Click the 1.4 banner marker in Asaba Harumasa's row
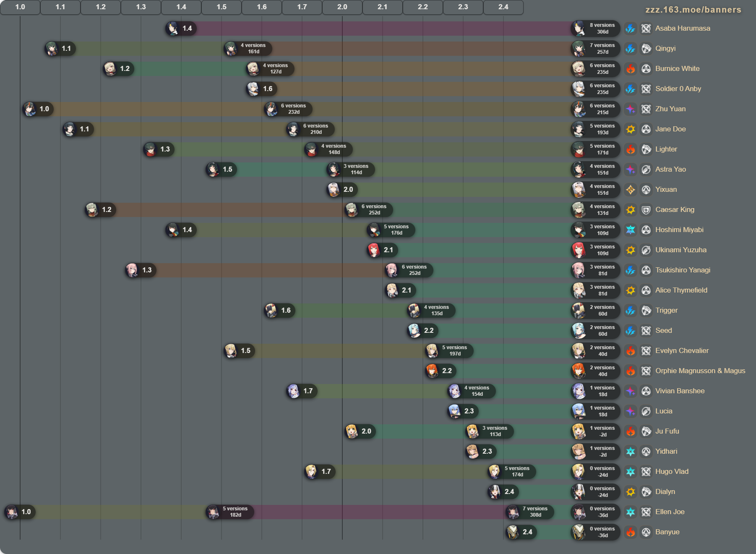The width and height of the screenshot is (756, 554). point(181,29)
